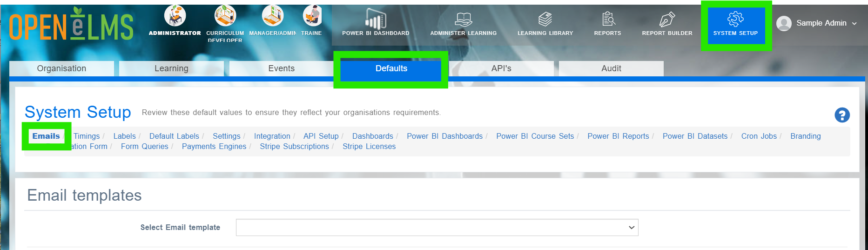Open the Report Builder pen icon

click(x=667, y=19)
